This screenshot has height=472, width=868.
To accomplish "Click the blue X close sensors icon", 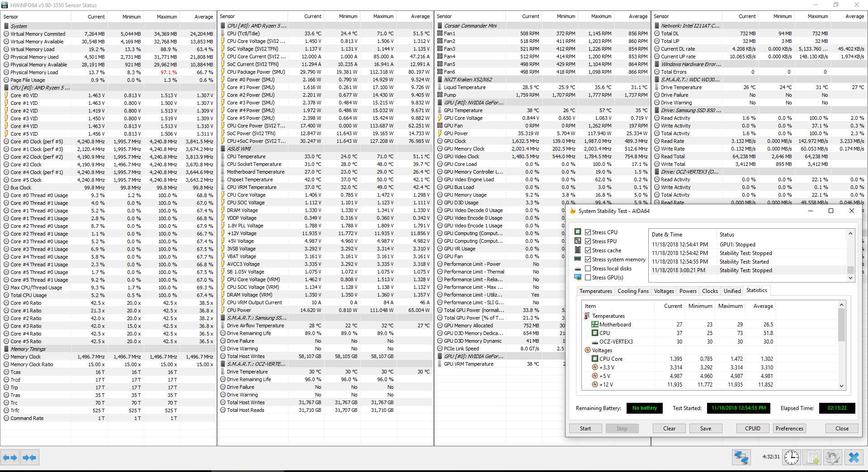I will pos(854,458).
